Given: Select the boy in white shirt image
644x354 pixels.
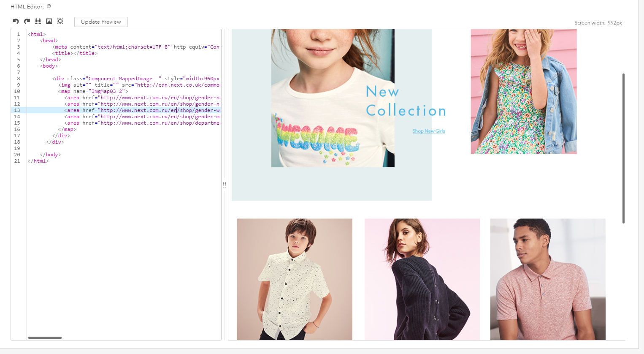Looking at the screenshot, I should [295, 279].
